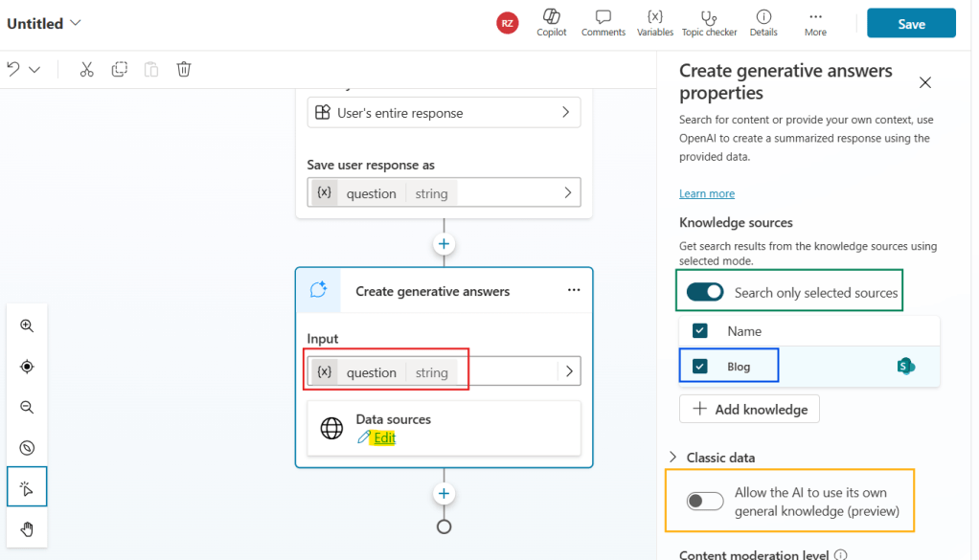
Task: Open Comments
Action: click(603, 23)
